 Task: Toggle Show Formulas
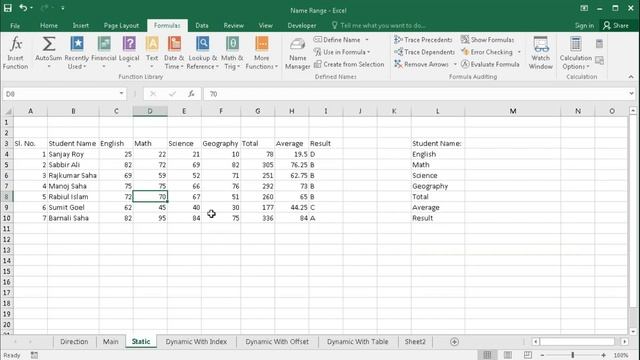pyautogui.click(x=488, y=40)
